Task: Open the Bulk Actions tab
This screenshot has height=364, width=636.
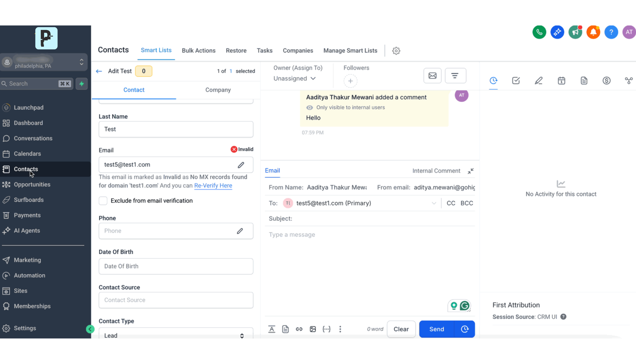Action: [198, 51]
